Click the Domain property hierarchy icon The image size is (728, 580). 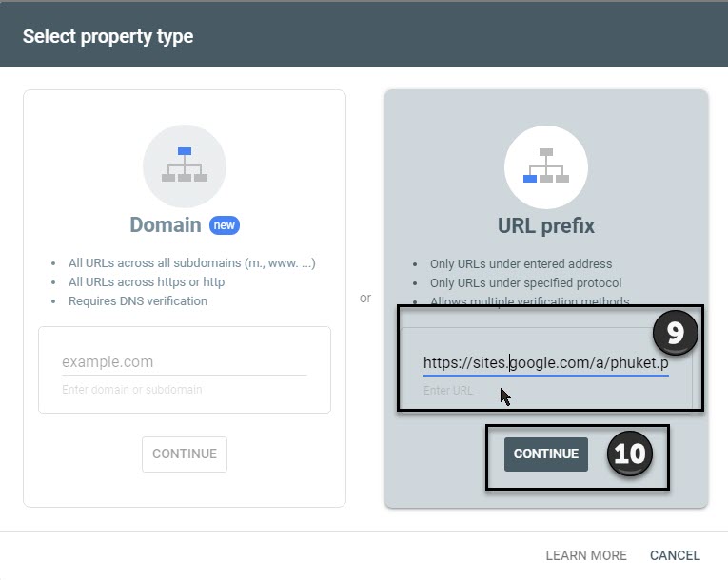point(185,165)
